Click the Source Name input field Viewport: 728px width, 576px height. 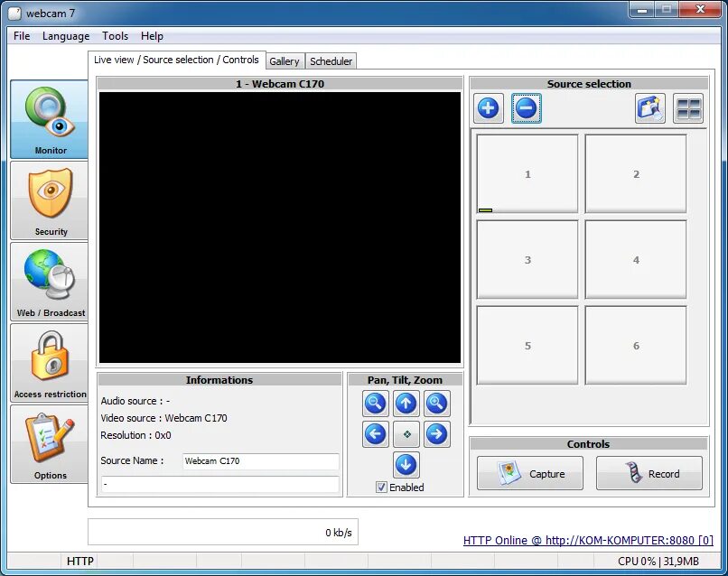[x=260, y=461]
